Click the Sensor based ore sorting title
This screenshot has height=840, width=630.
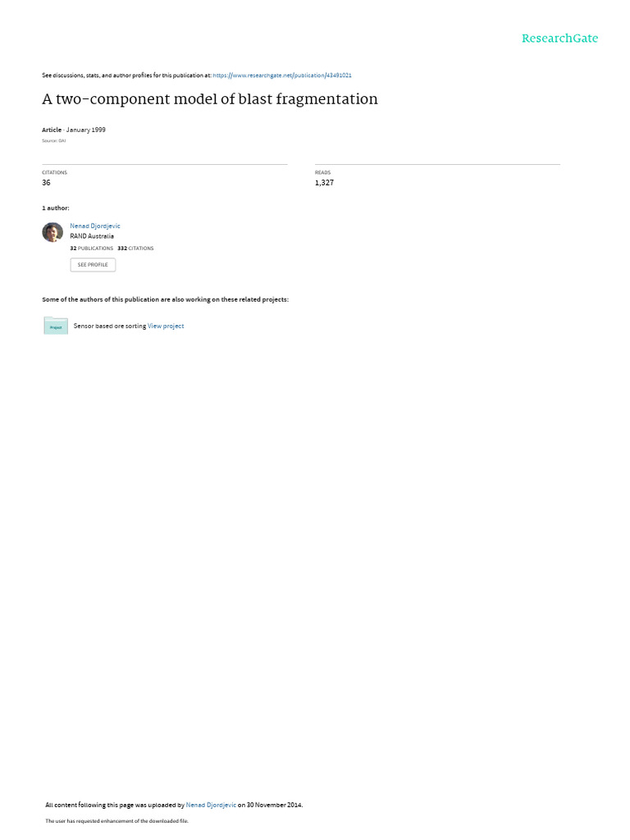(x=109, y=326)
